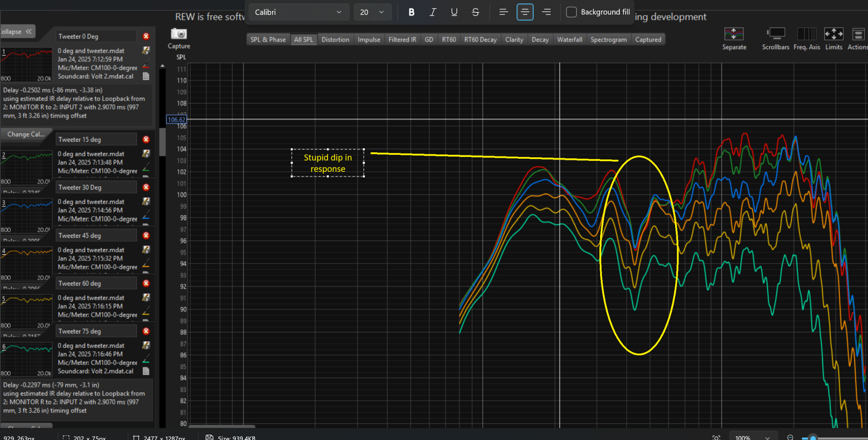Viewport: 868px width, 440px height.
Task: Align text left
Action: point(504,12)
